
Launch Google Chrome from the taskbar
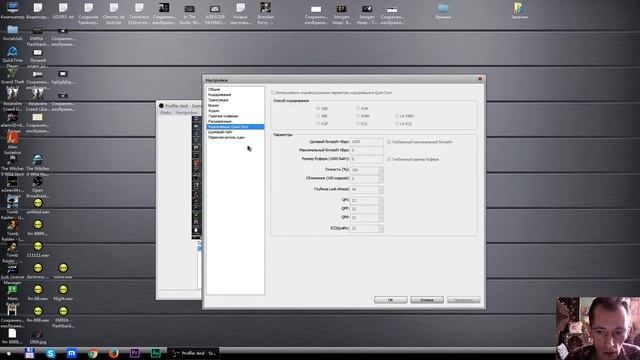(x=93, y=353)
